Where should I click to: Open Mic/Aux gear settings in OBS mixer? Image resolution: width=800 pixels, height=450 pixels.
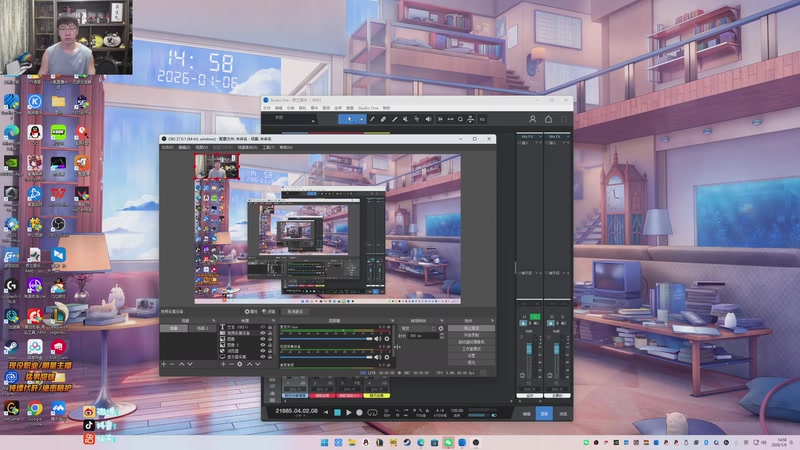pyautogui.click(x=387, y=339)
